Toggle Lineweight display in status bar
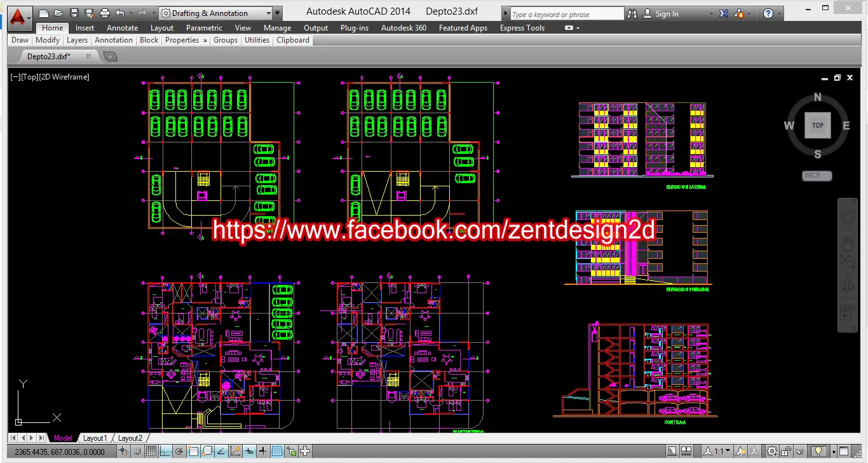Image resolution: width=868 pixels, height=463 pixels. click(x=263, y=452)
